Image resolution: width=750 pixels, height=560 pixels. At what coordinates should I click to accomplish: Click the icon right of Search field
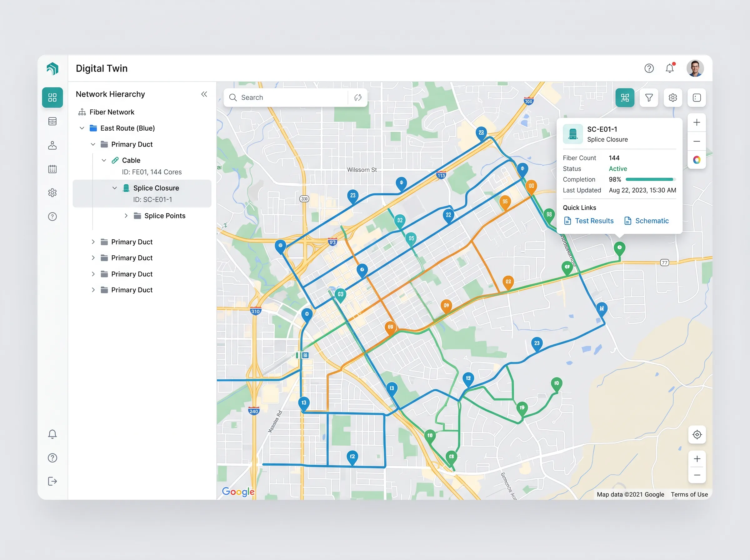click(358, 97)
